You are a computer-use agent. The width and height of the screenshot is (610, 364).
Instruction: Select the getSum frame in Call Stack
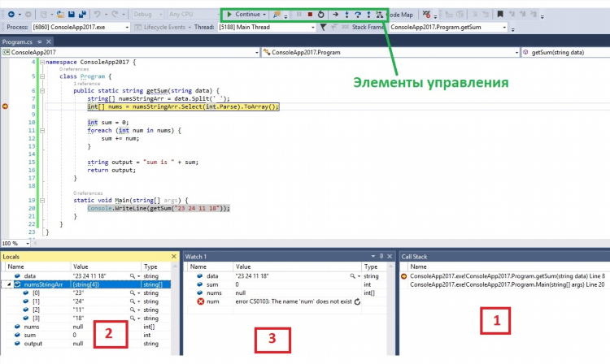tap(508, 275)
